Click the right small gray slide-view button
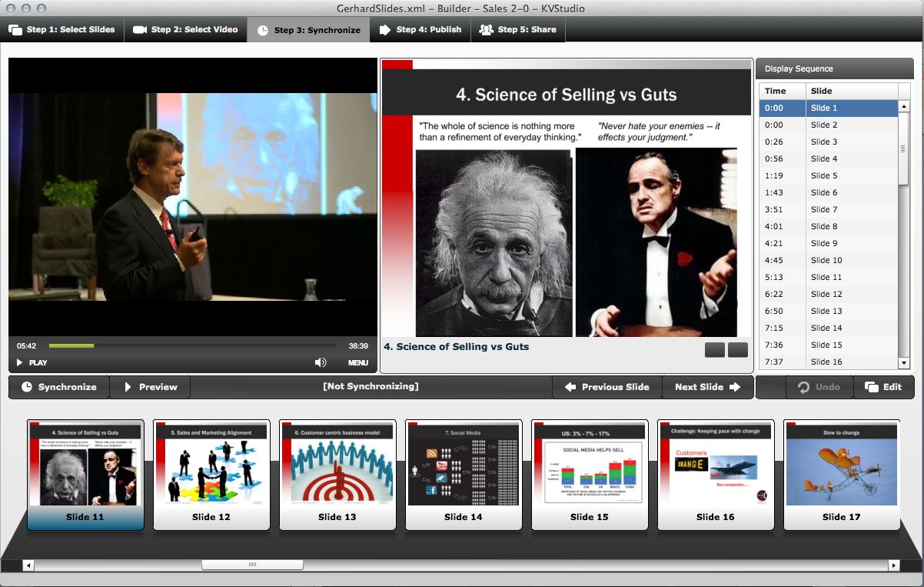The height and width of the screenshot is (587, 924). (x=738, y=350)
